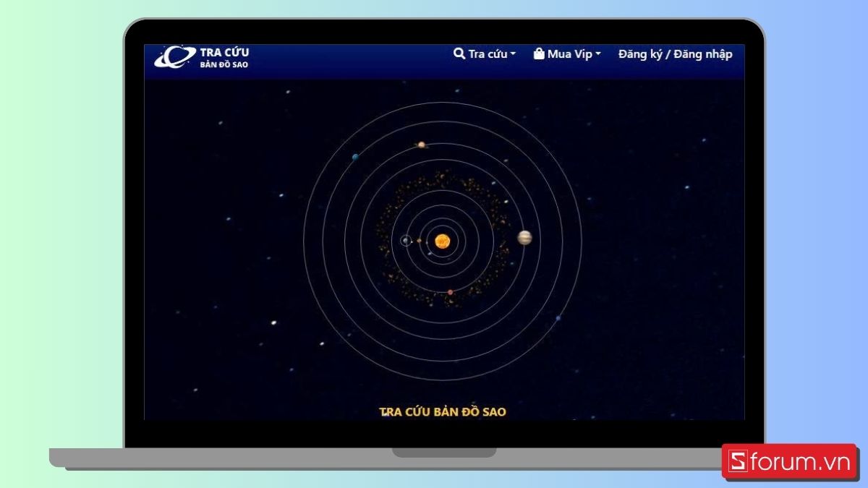Toggle Mercury's orbit selection near the Sun

click(x=427, y=243)
